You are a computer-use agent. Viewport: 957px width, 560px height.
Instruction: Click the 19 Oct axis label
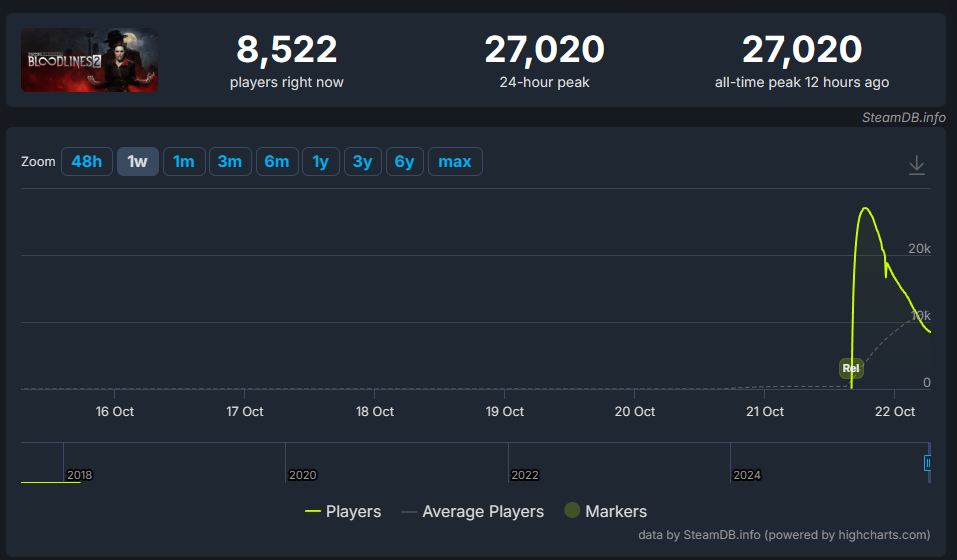point(505,412)
